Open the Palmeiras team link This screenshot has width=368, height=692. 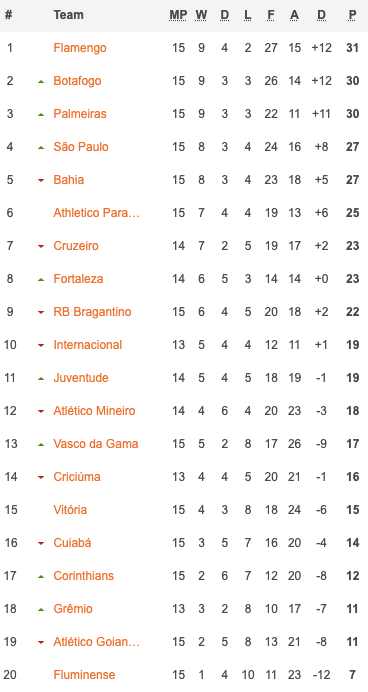(80, 114)
